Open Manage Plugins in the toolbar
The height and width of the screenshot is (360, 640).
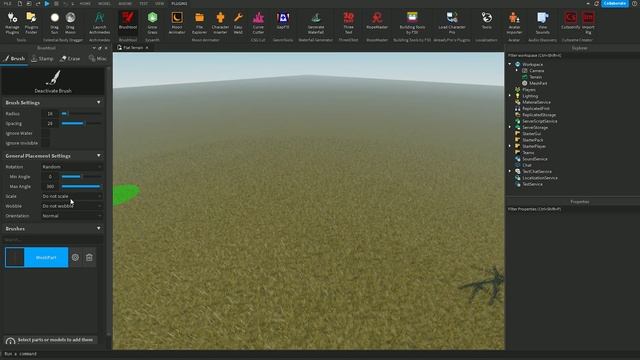(x=12, y=23)
